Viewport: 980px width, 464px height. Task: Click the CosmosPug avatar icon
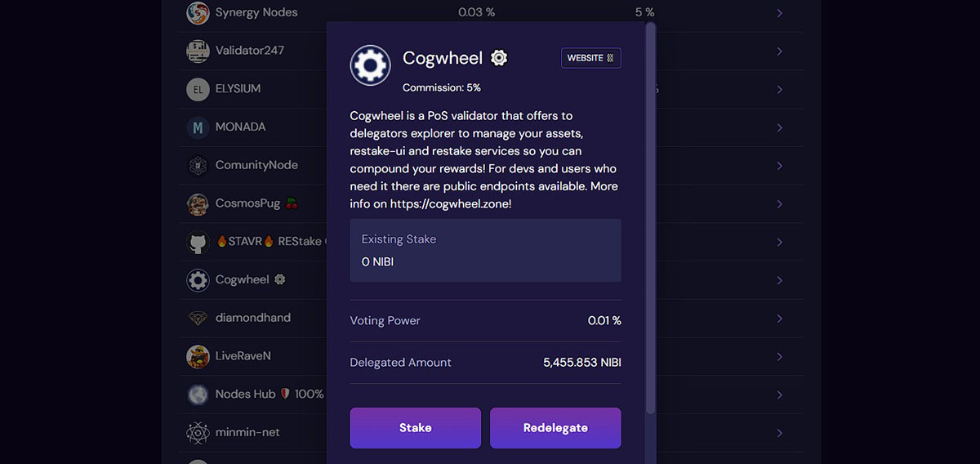(198, 203)
